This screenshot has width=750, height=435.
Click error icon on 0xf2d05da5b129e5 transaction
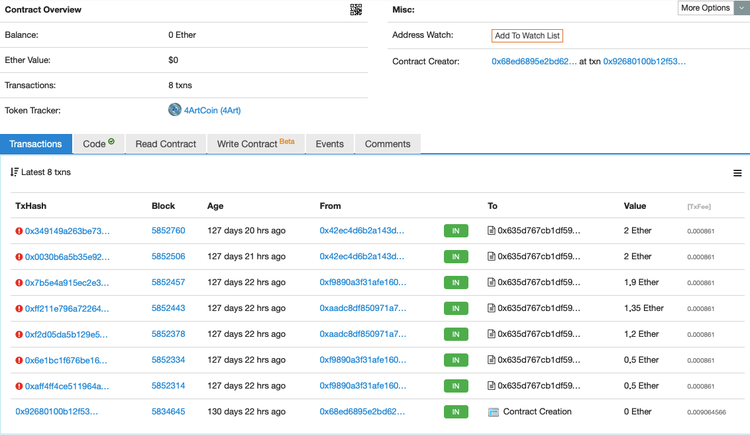19,335
